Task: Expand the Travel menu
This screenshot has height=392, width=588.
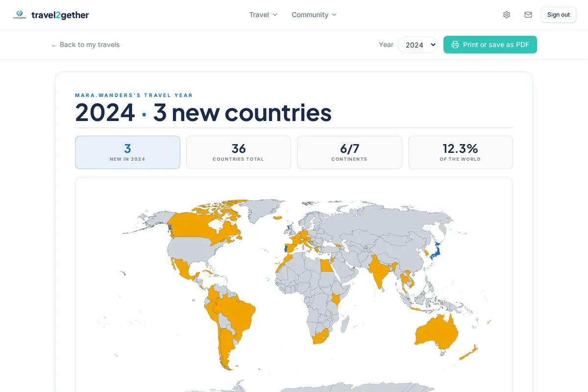Action: [263, 15]
